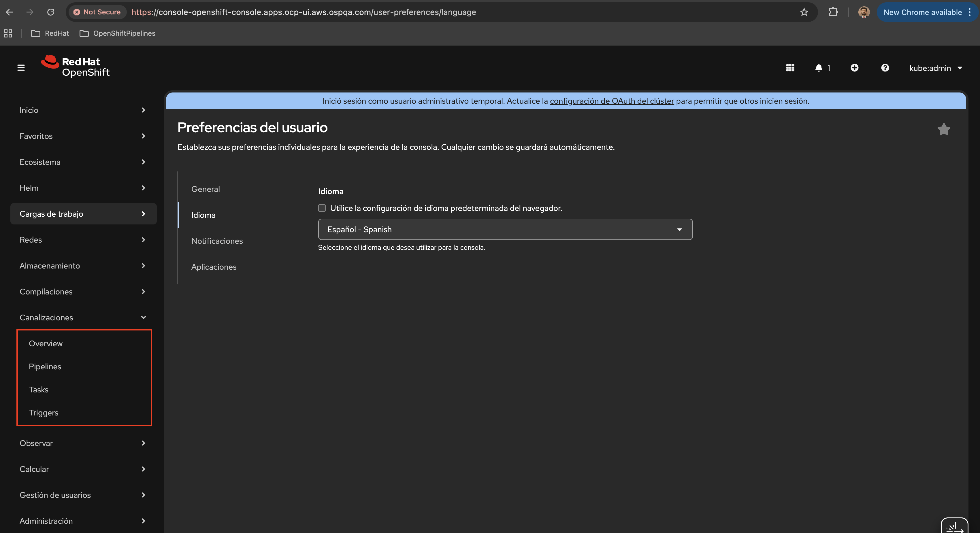Open Pipelines under Canalizaciones

click(45, 366)
